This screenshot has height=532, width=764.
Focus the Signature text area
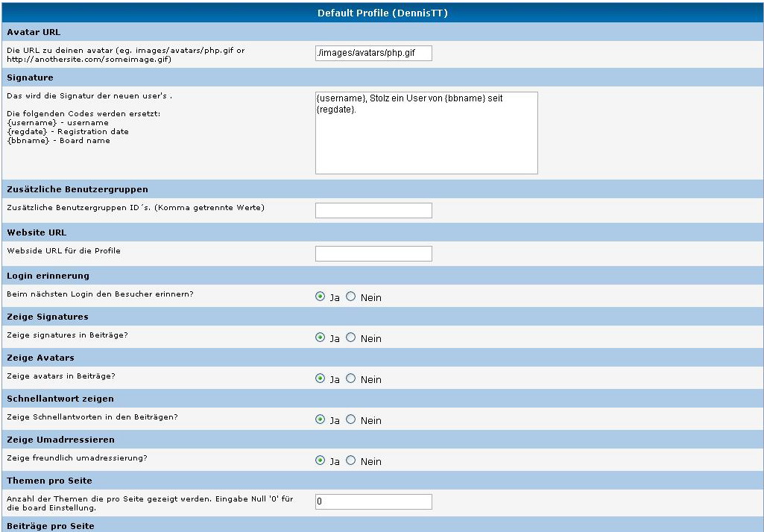[x=426, y=133]
